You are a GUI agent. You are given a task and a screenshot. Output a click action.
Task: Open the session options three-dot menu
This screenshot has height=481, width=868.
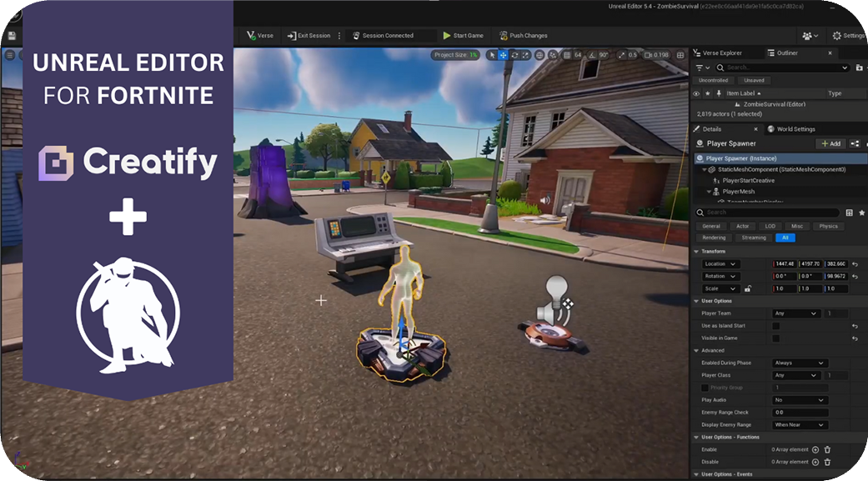[x=339, y=35]
